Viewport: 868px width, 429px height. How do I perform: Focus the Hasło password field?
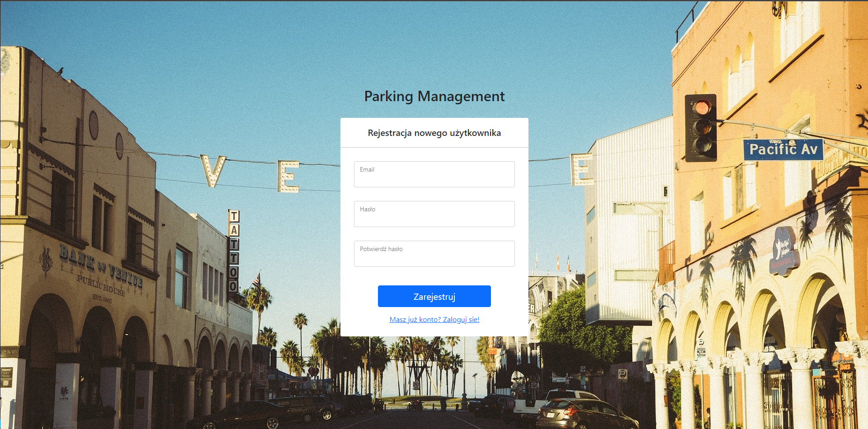(x=434, y=214)
